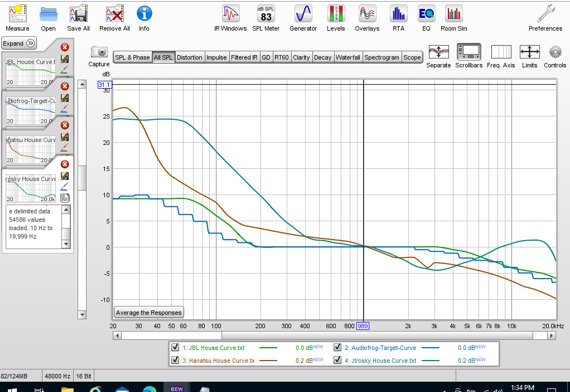This screenshot has height=392, width=570.
Task: Disable the Hanatsu House Curve trace checkbox
Action: [x=175, y=360]
